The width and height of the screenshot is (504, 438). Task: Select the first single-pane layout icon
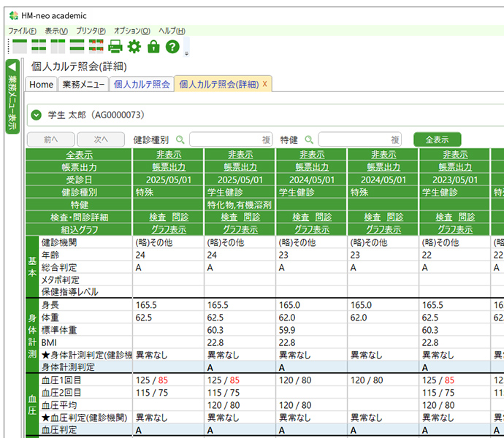(x=20, y=47)
